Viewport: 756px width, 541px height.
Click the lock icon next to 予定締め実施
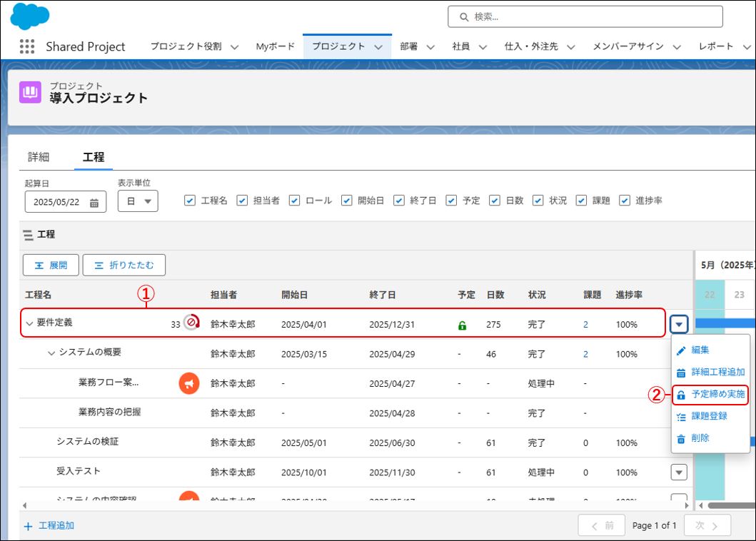click(x=681, y=395)
